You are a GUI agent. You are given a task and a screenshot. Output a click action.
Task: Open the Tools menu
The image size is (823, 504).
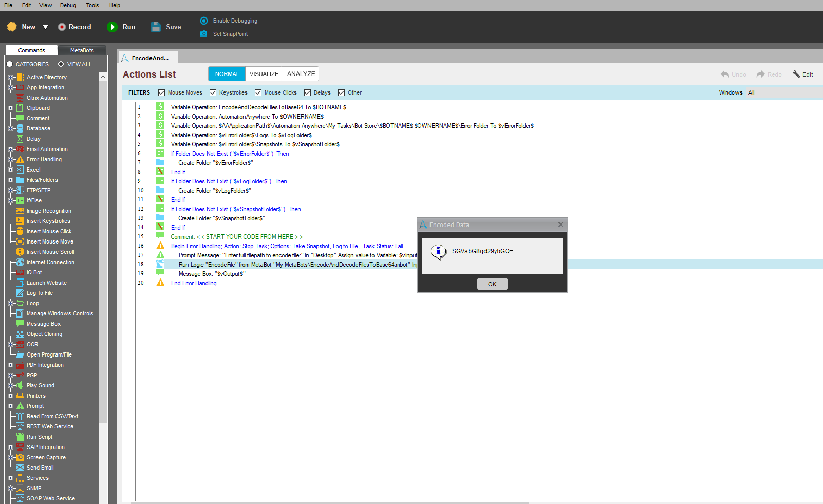[x=92, y=5]
